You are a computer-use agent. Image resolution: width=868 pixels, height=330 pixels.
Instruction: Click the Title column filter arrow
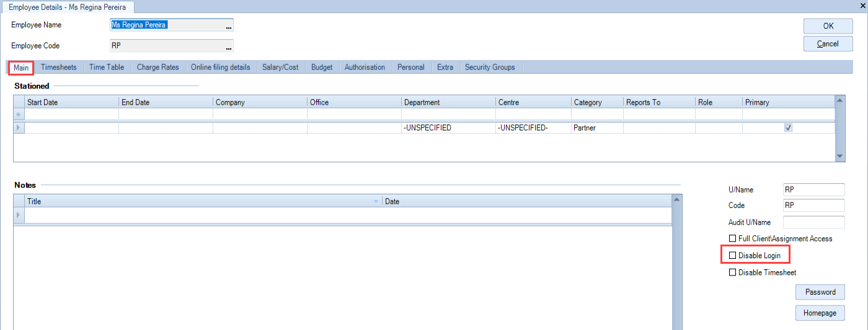pyautogui.click(x=376, y=202)
